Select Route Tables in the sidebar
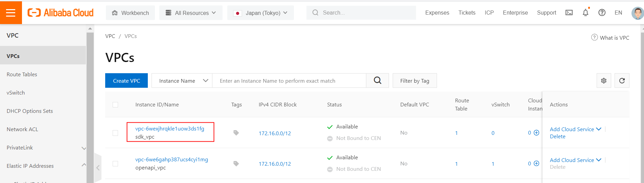Viewport: 644px width, 183px height. (22, 75)
